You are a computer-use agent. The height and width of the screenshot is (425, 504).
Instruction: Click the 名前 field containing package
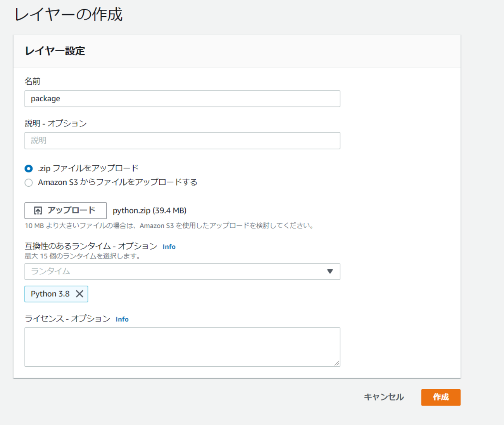click(x=182, y=99)
